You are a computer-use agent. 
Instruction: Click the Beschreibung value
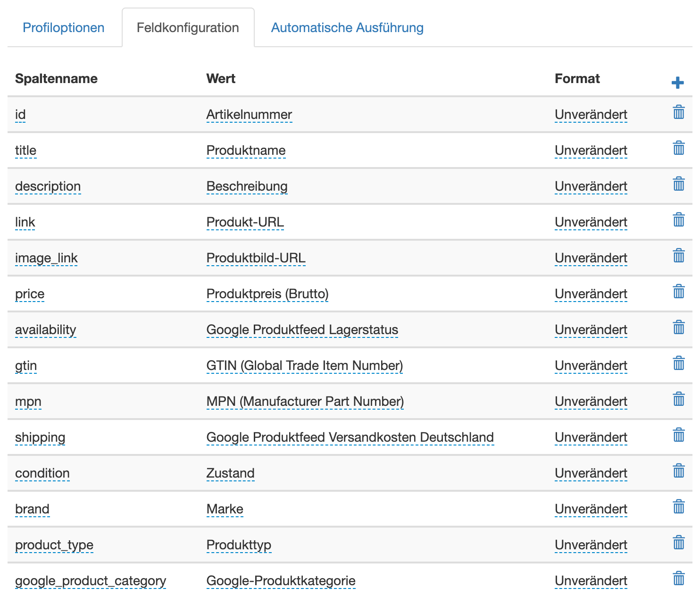(x=247, y=186)
